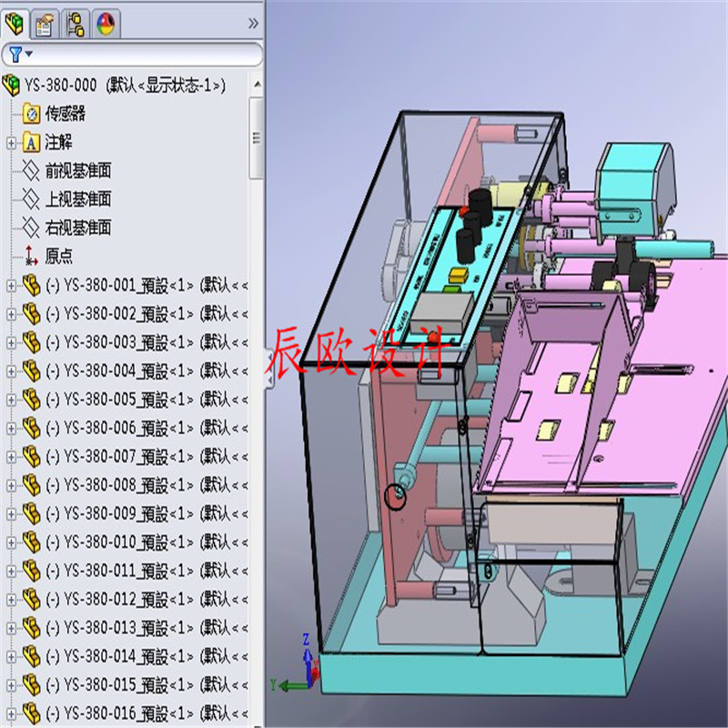
Task: Select the 传感器 sensors folder icon
Action: 31,114
